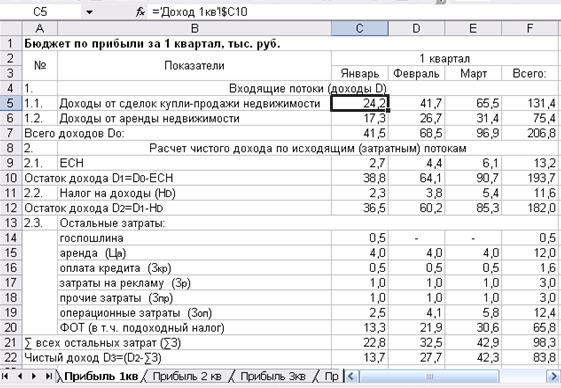Screen dimensions: 561x388
Task: Click the Name Box showing C5
Action: pos(40,12)
